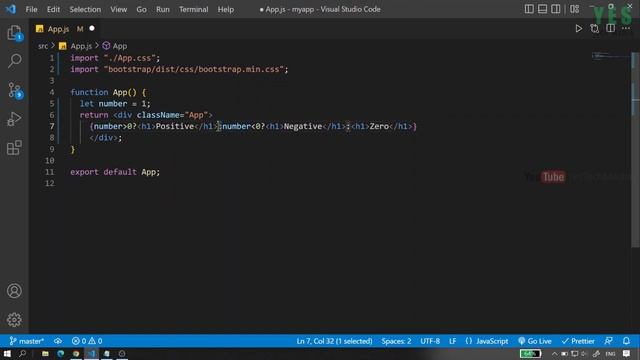Image resolution: width=640 pixels, height=360 pixels.
Task: Open changes with the compare icon
Action: pos(594,29)
